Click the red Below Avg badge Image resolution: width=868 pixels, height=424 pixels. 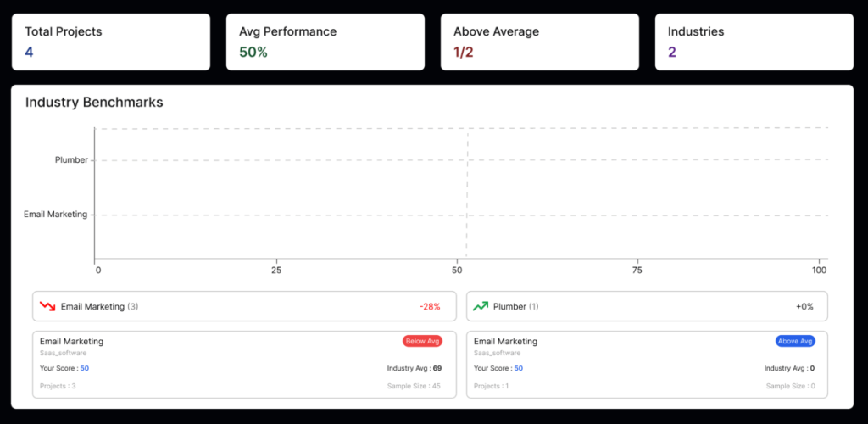(x=422, y=341)
